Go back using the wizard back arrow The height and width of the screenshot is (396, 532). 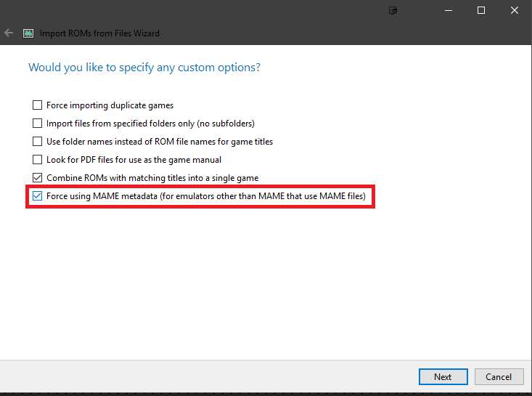[9, 33]
